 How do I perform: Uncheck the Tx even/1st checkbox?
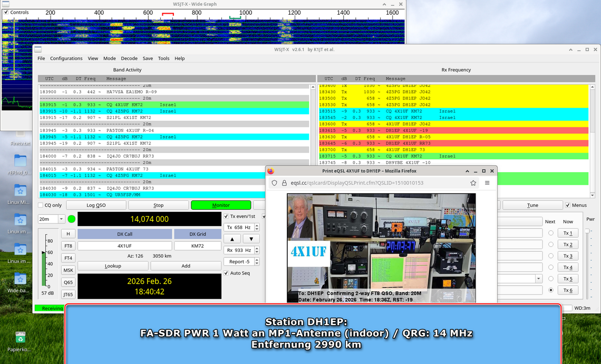pos(226,216)
